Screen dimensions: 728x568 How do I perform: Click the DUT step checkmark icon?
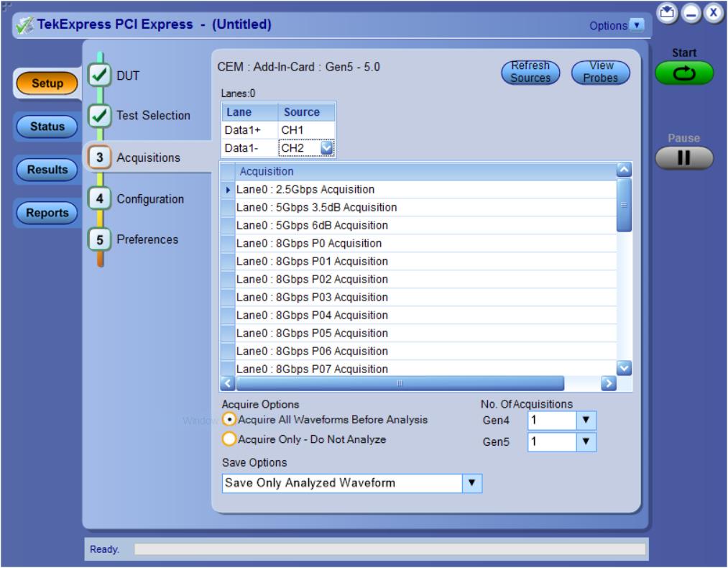point(99,75)
